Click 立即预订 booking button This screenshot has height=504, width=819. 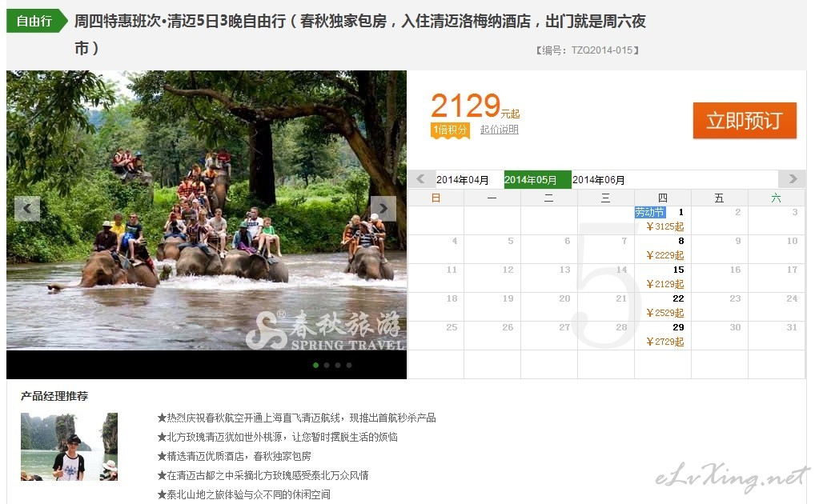pos(744,121)
